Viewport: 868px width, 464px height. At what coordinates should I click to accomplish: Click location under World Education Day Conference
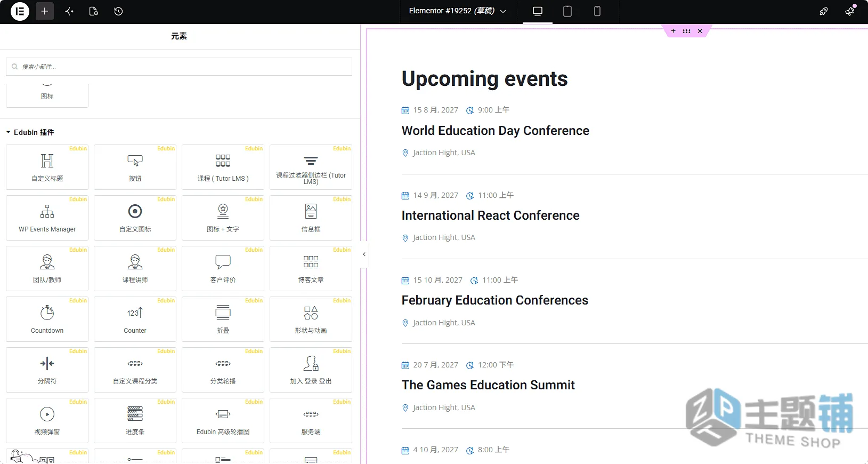click(444, 153)
